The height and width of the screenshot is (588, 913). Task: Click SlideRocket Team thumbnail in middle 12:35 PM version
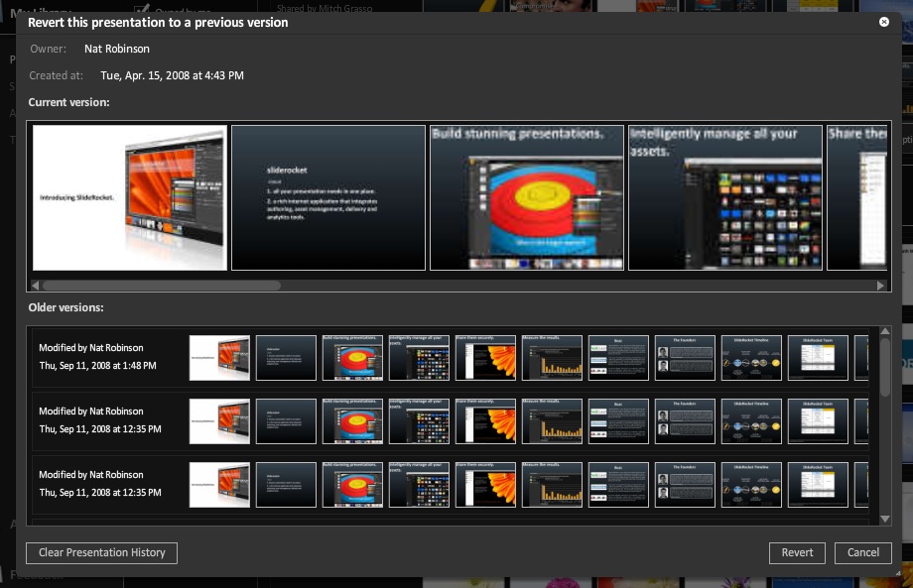[x=818, y=421]
